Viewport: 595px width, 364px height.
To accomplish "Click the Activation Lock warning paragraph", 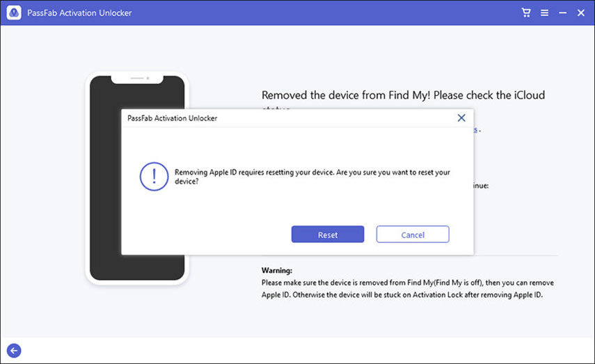I will [407, 289].
